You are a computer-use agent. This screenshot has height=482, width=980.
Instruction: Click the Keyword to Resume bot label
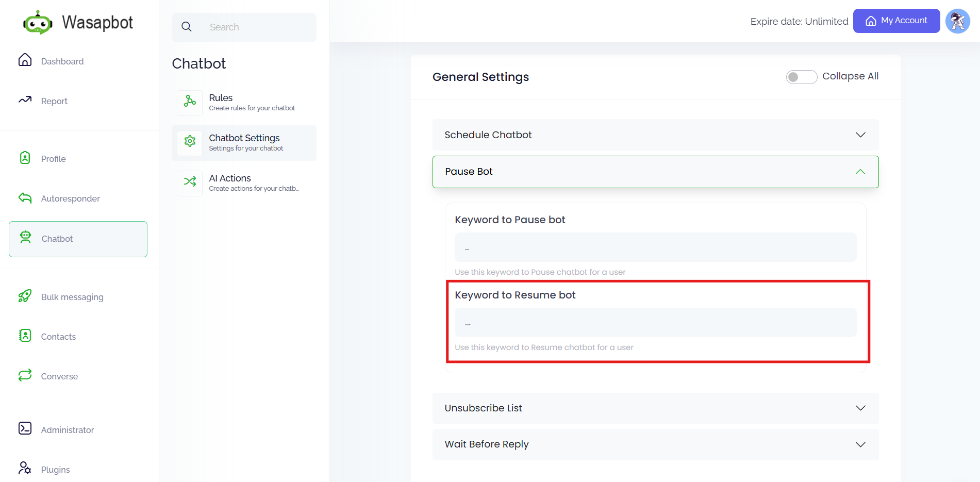tap(515, 295)
